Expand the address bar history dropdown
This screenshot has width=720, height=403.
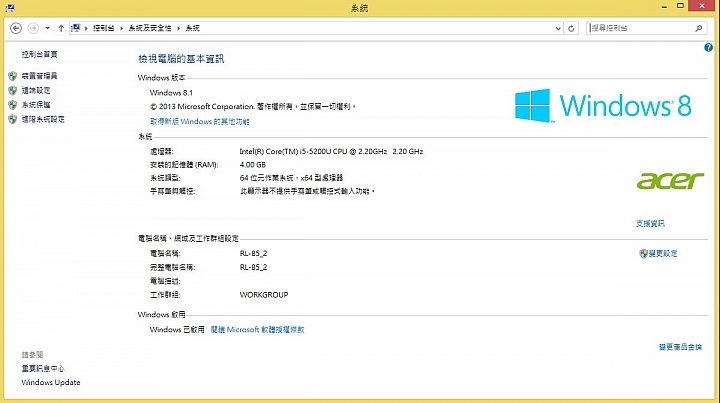pyautogui.click(x=558, y=28)
